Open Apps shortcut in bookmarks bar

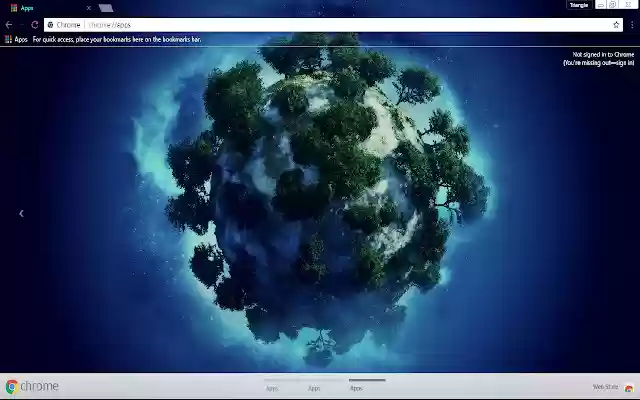(16, 40)
